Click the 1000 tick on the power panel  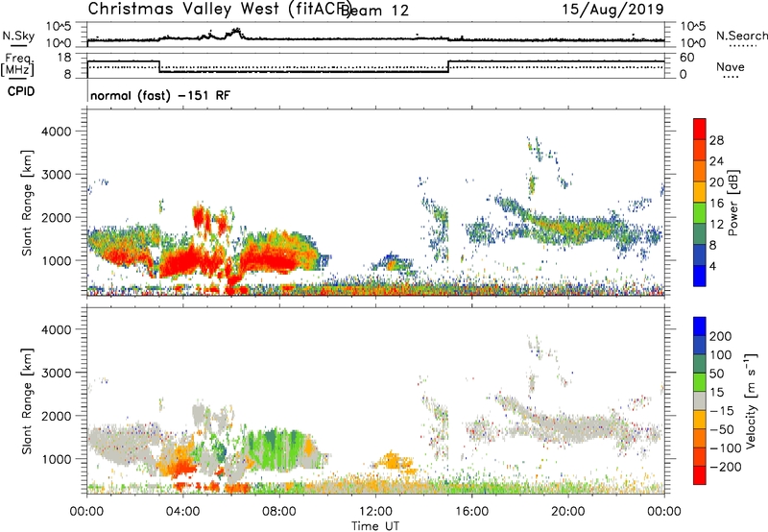tap(56, 260)
